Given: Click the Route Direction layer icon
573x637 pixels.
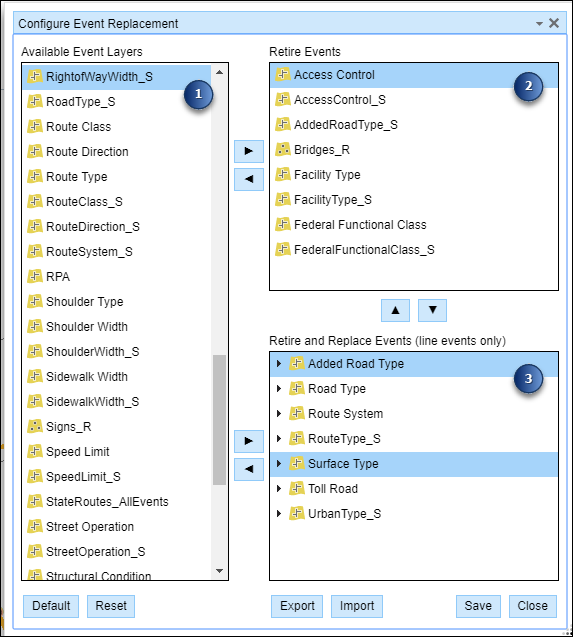Looking at the screenshot, I should [x=35, y=152].
